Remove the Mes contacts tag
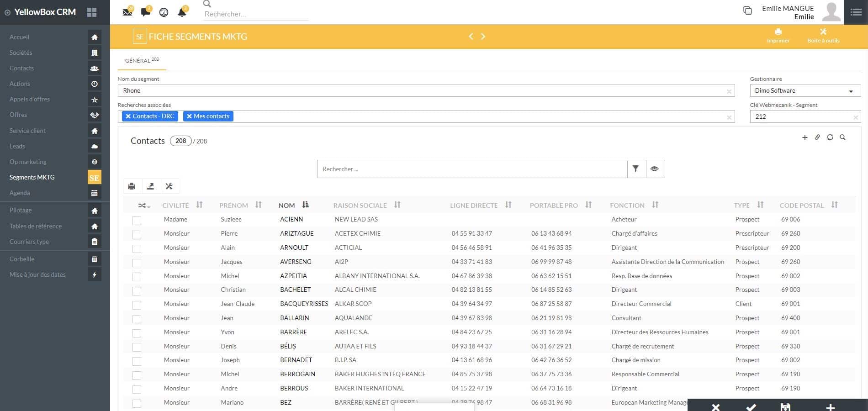The width and height of the screenshot is (868, 411). coord(189,116)
